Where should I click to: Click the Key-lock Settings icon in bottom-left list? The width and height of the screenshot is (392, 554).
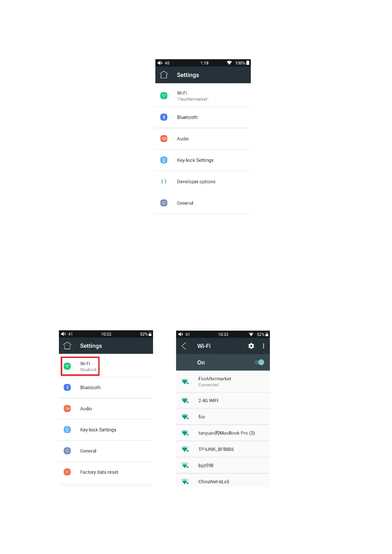(67, 430)
